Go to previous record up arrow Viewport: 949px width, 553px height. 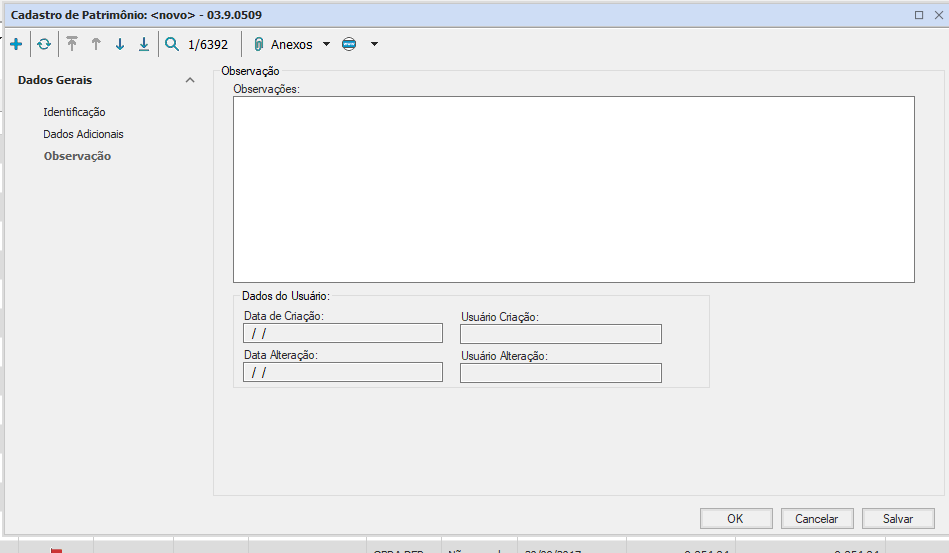tap(96, 44)
